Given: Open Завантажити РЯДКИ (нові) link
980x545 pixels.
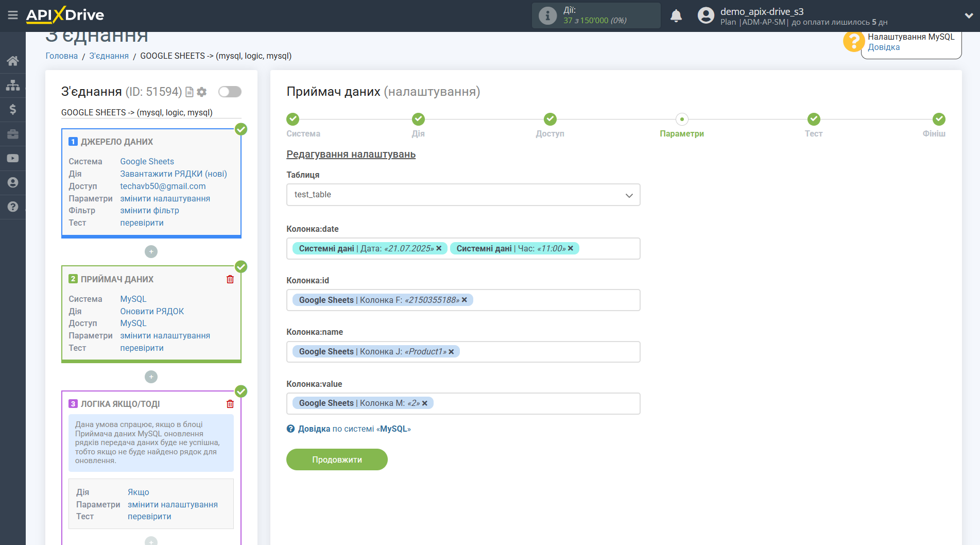Looking at the screenshot, I should 174,174.
